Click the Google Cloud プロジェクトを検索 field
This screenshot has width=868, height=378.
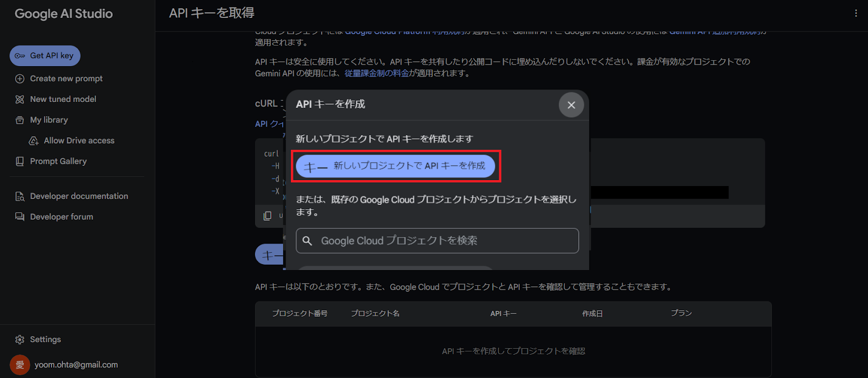[x=437, y=241]
